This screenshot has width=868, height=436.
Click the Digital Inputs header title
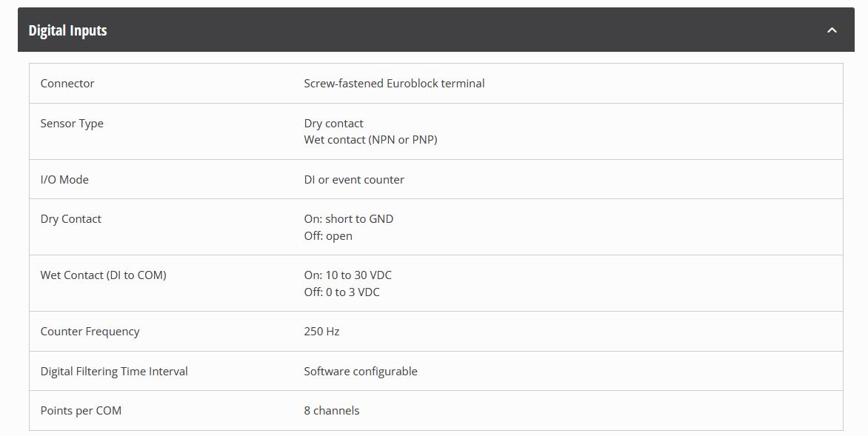point(68,30)
